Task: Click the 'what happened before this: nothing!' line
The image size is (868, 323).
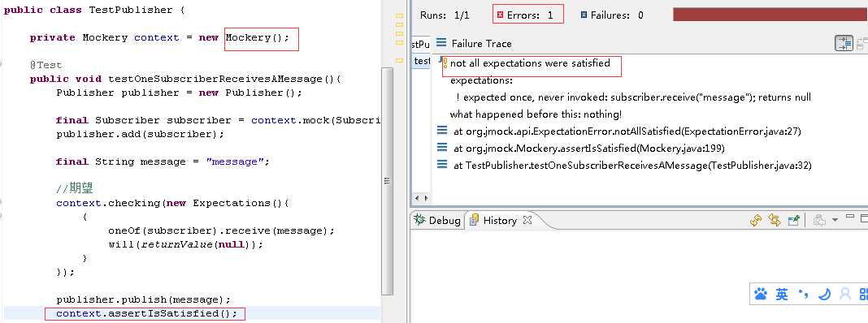Action: click(536, 114)
